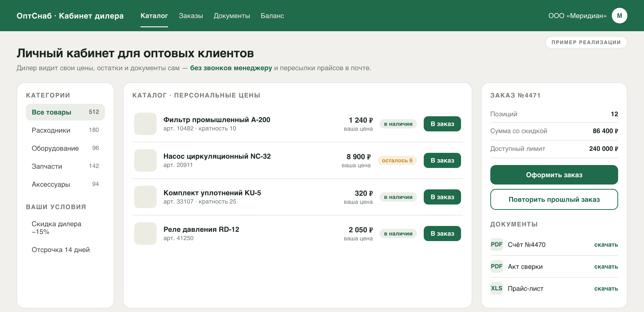Click the Позиций count 12

click(x=614, y=114)
